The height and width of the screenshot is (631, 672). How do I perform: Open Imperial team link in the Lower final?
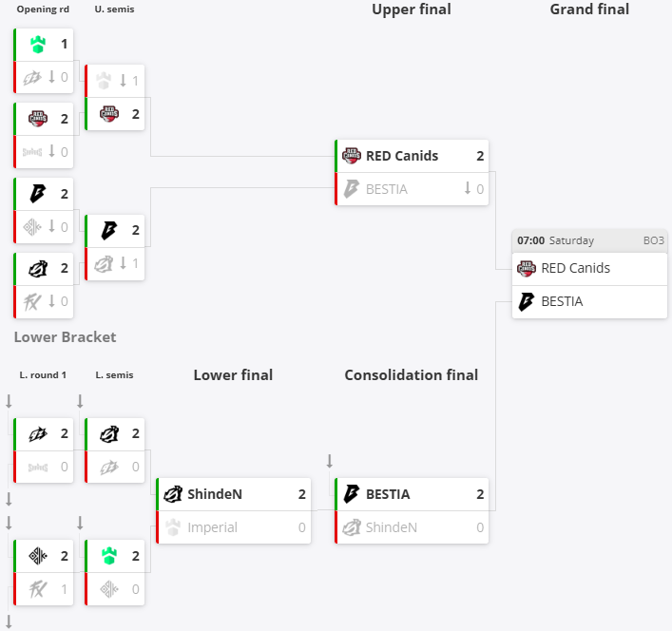tap(212, 527)
